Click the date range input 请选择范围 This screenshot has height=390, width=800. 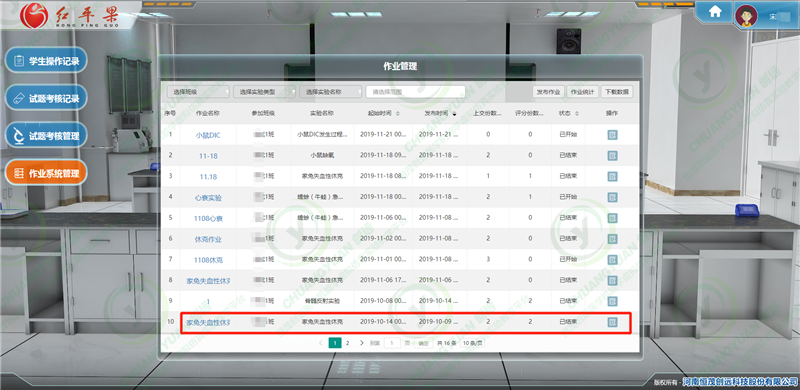pyautogui.click(x=415, y=92)
